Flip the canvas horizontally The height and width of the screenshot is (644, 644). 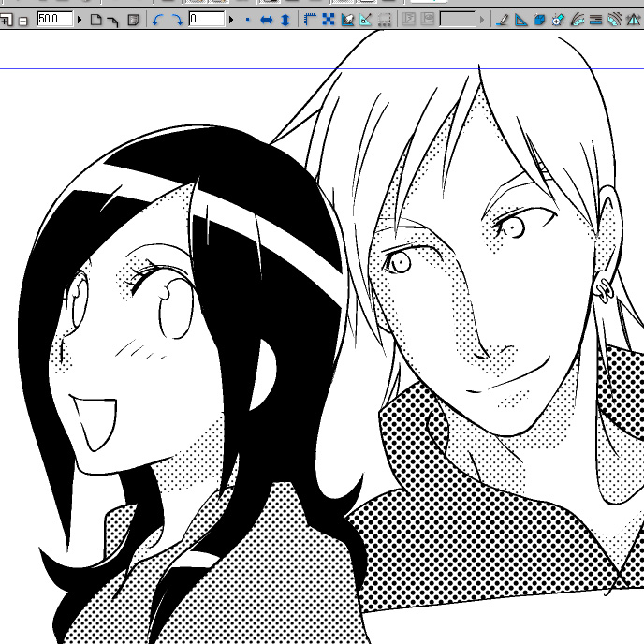(x=267, y=20)
